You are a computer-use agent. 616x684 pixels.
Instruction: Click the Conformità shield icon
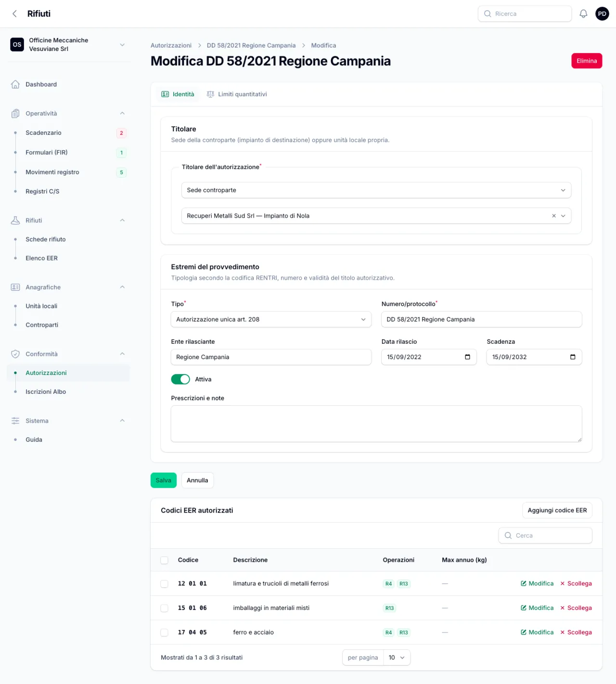point(15,354)
